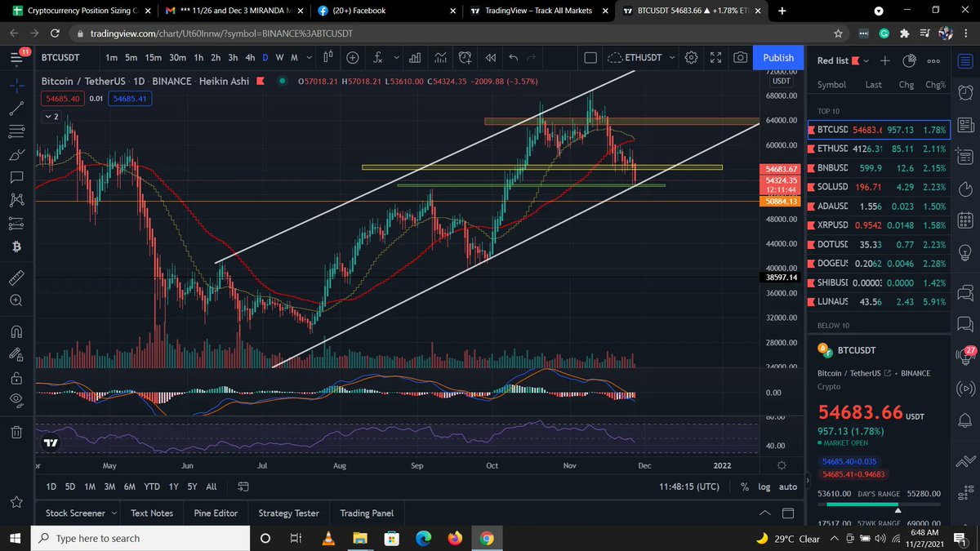This screenshot has height=551, width=980.
Task: Expand the ETHUSDT saved layout dropdown
Action: pyautogui.click(x=672, y=58)
